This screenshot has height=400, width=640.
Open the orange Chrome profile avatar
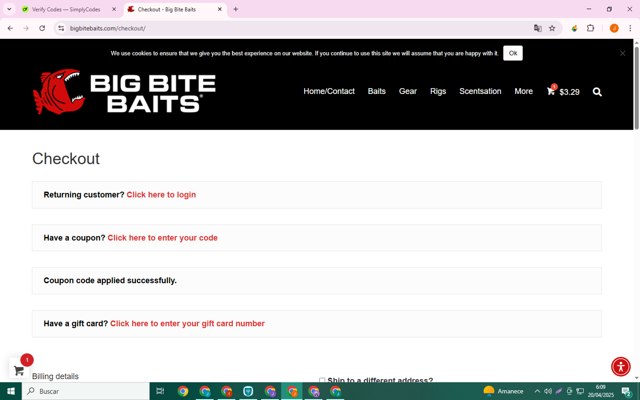coord(614,28)
